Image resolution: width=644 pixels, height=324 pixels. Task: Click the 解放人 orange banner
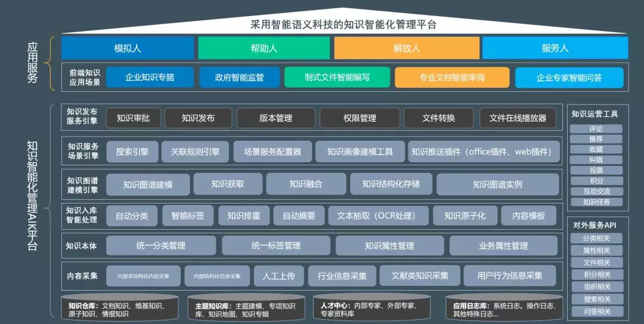407,48
